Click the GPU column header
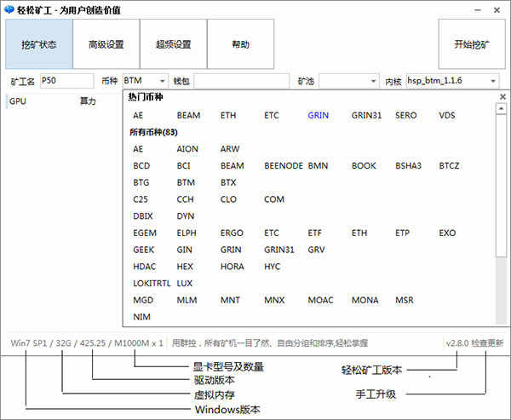 (x=18, y=101)
